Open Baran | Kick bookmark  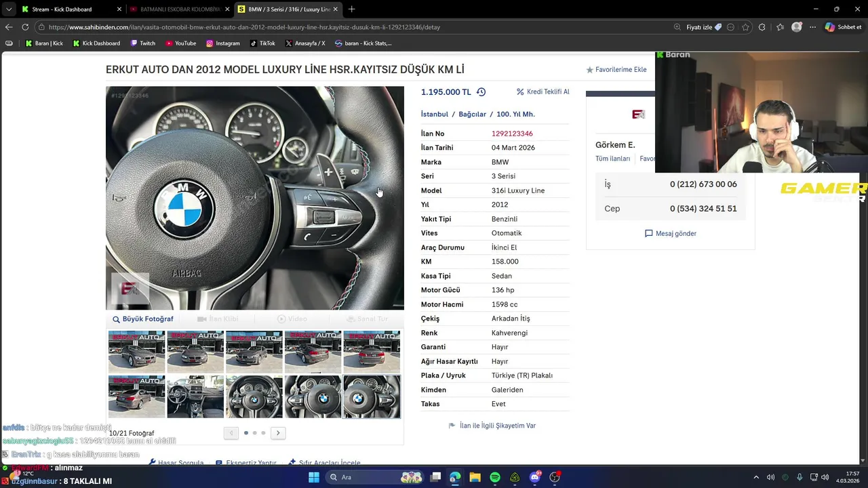point(44,43)
